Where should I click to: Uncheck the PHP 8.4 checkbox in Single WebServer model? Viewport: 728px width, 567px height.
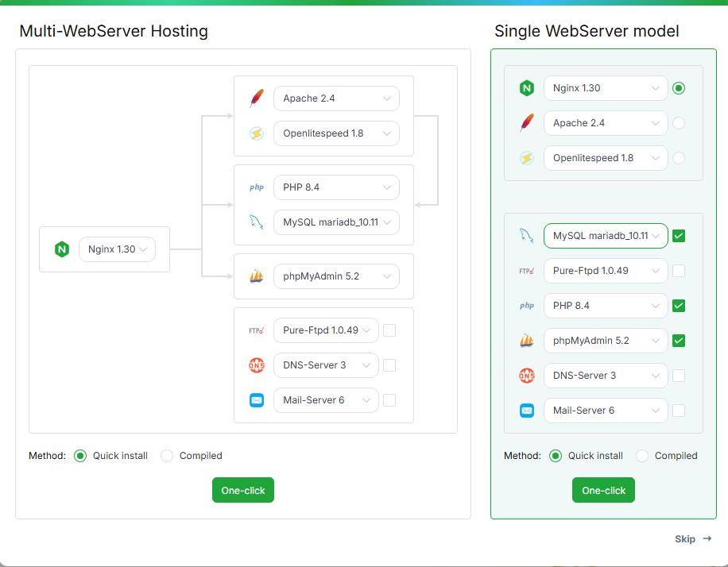pos(679,306)
